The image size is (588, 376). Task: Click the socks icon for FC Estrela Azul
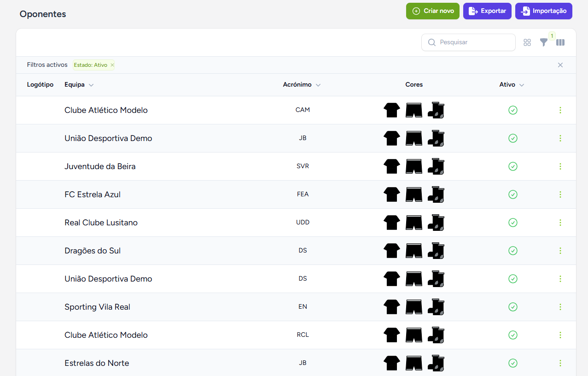click(436, 194)
